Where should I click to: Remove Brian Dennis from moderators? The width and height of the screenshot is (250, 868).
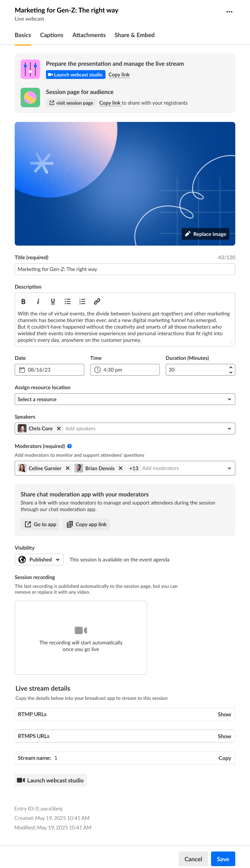(x=121, y=468)
